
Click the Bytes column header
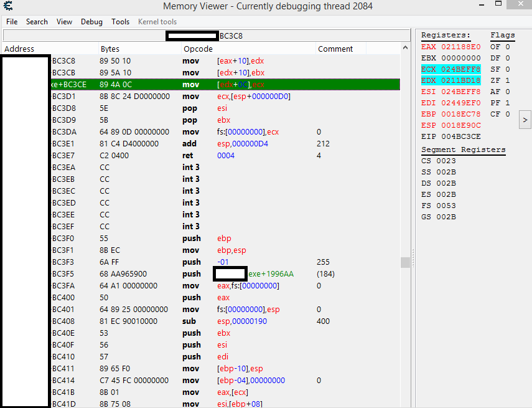tap(110, 49)
